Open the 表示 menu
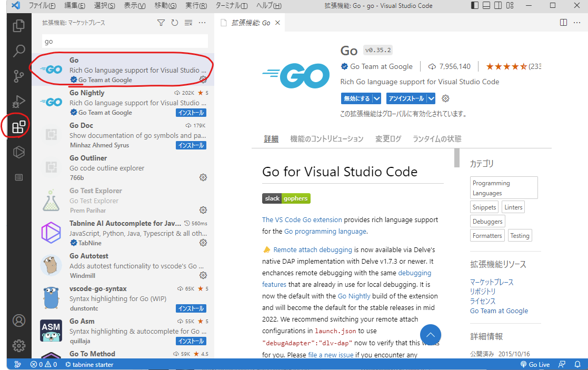 point(135,6)
